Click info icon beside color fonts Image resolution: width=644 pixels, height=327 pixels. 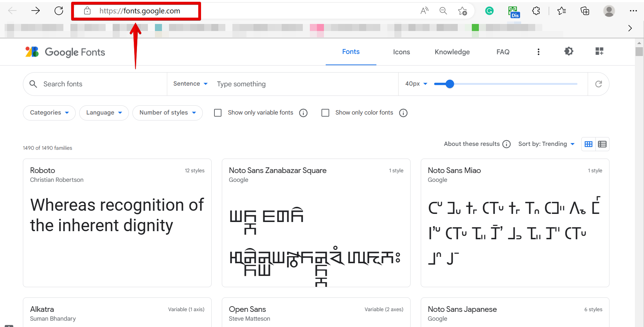403,113
